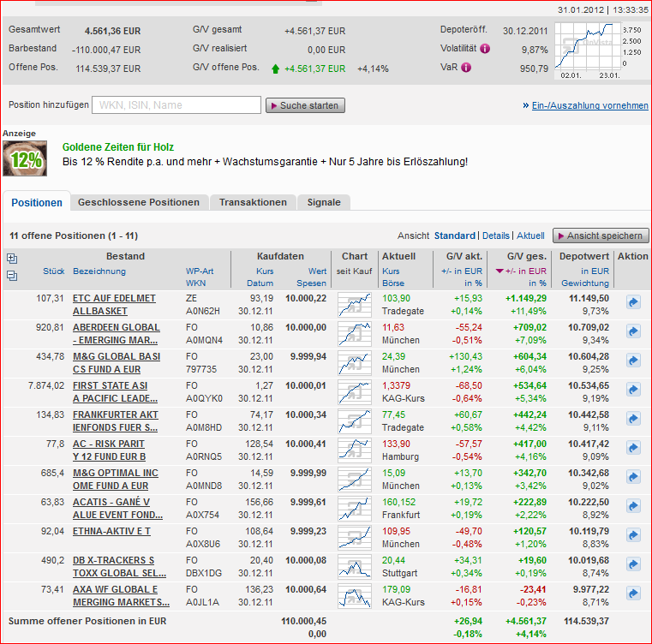Sort by Spesen column
This screenshot has height=644, width=652.
pos(312,283)
